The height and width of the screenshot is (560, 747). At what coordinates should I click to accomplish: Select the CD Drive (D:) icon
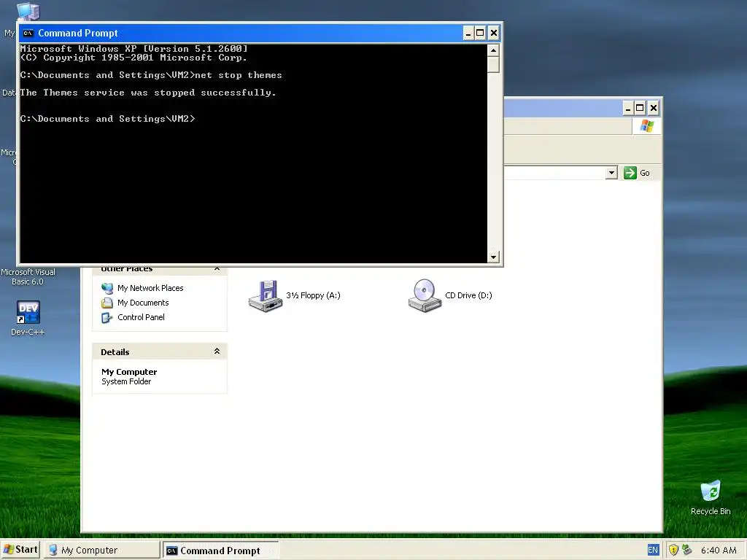point(425,296)
